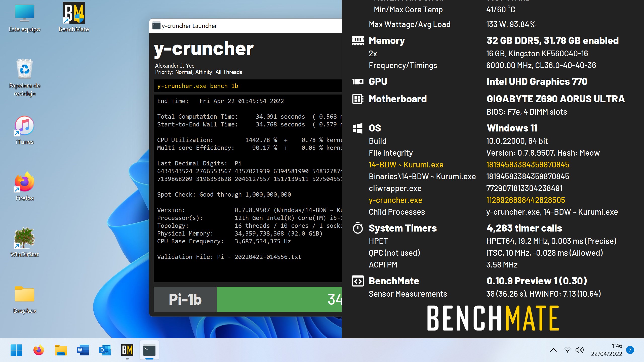Click 0.10.9 Preview 1 (0.30) version

point(537,281)
